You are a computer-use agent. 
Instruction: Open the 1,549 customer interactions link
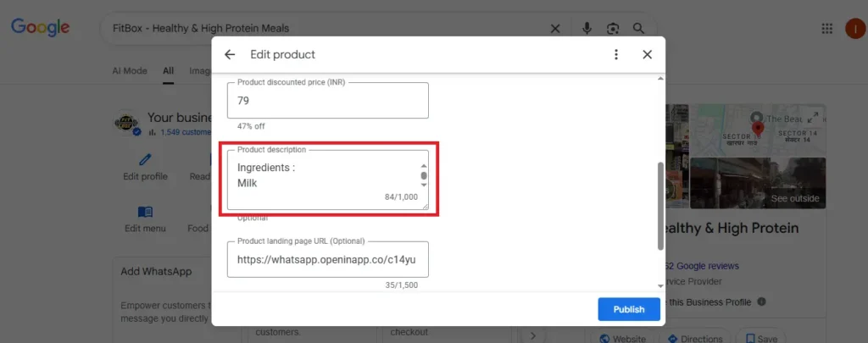(x=186, y=132)
